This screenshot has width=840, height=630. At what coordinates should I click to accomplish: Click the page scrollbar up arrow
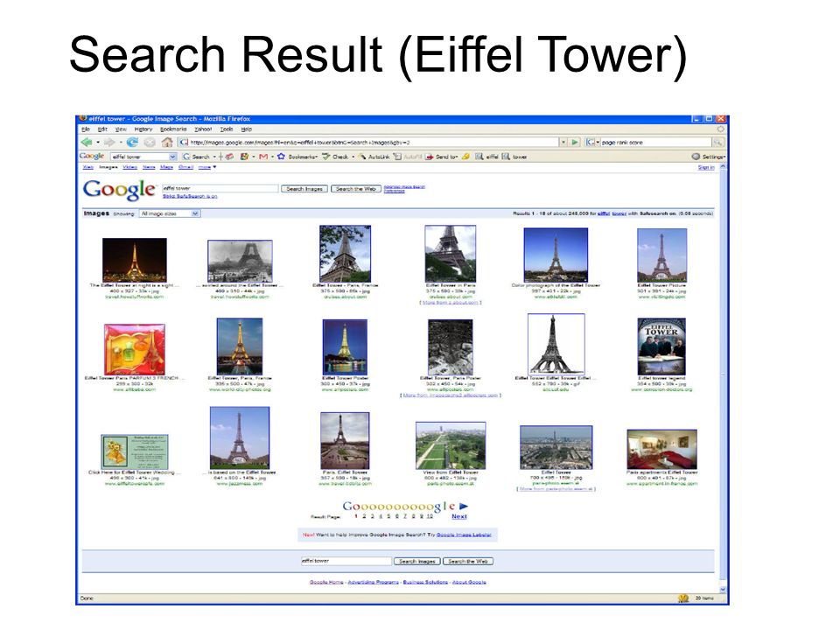click(722, 167)
